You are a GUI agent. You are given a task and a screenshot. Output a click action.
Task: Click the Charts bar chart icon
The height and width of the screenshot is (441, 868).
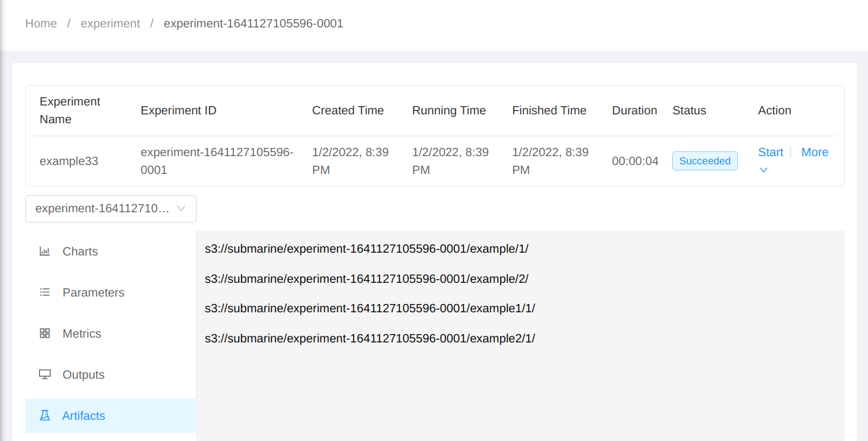coord(45,251)
